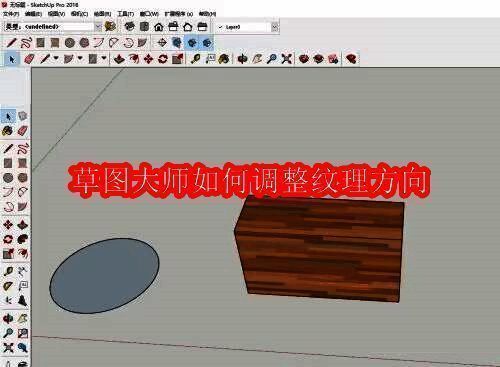Select the Eraser tool in top toolbar
Screen dimensions: 500x367
(x=29, y=59)
